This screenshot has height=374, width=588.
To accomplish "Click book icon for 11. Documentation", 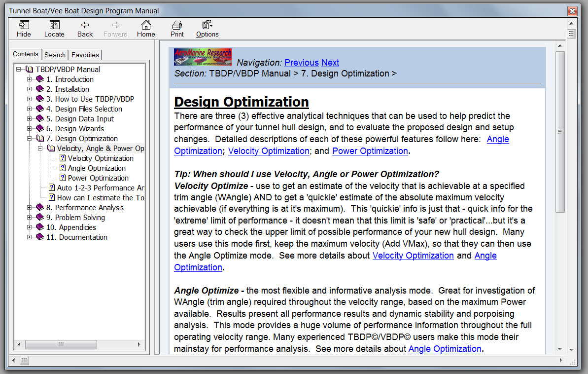I will (40, 236).
